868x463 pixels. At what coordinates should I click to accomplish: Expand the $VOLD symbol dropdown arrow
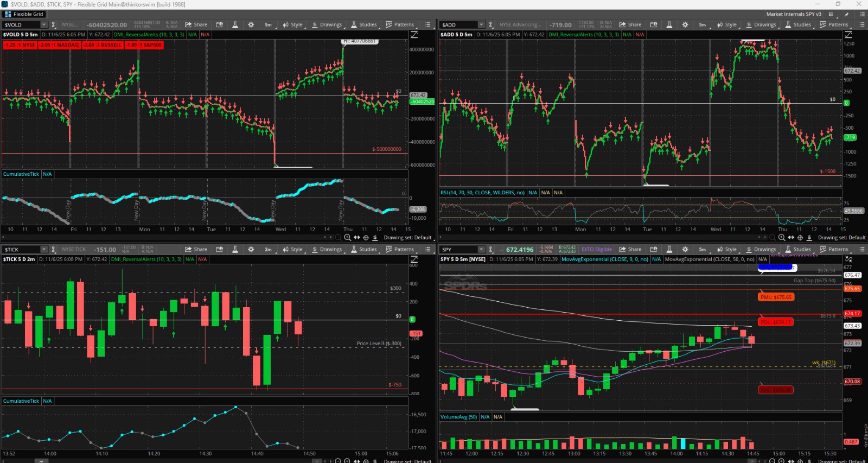click(x=44, y=24)
